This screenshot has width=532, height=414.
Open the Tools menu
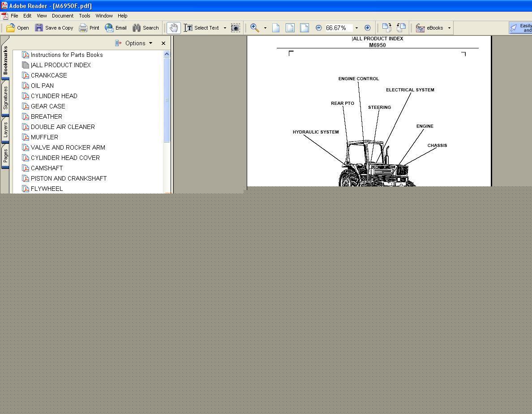(x=85, y=16)
